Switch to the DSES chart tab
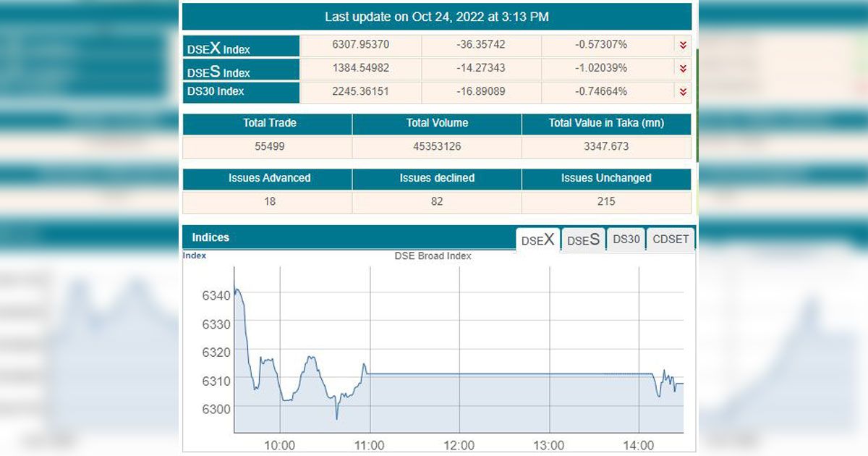Image resolution: width=868 pixels, height=456 pixels. tap(583, 240)
